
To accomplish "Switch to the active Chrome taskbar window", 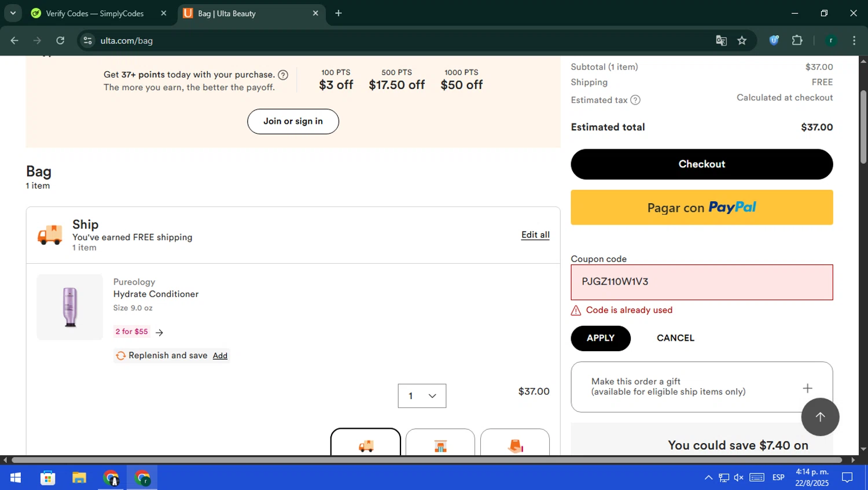I will [142, 478].
